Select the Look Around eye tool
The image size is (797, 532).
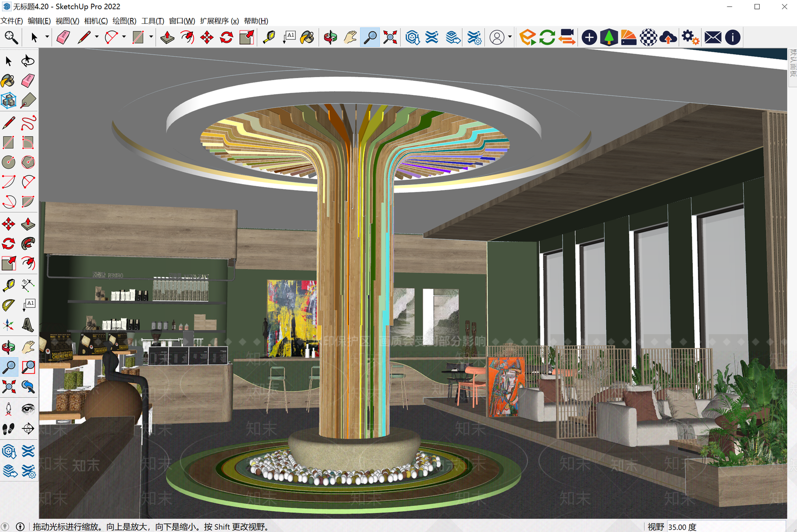[28, 409]
